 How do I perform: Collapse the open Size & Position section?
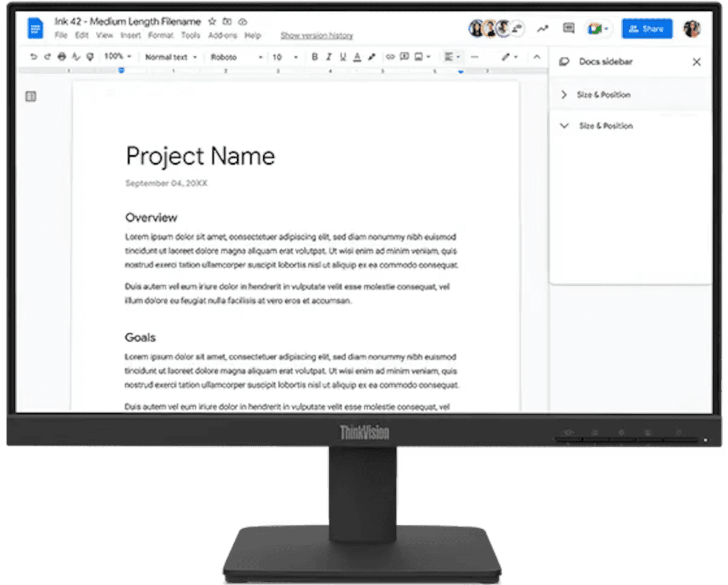pos(564,126)
